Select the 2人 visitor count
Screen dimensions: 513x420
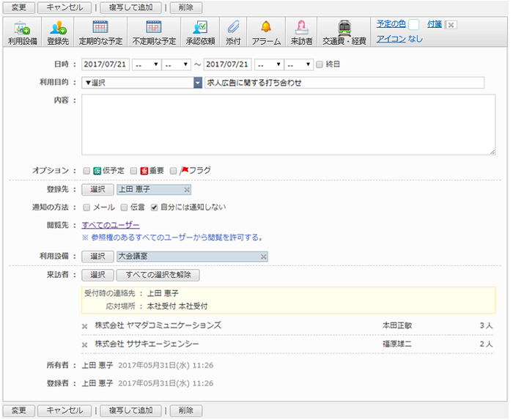pos(486,344)
